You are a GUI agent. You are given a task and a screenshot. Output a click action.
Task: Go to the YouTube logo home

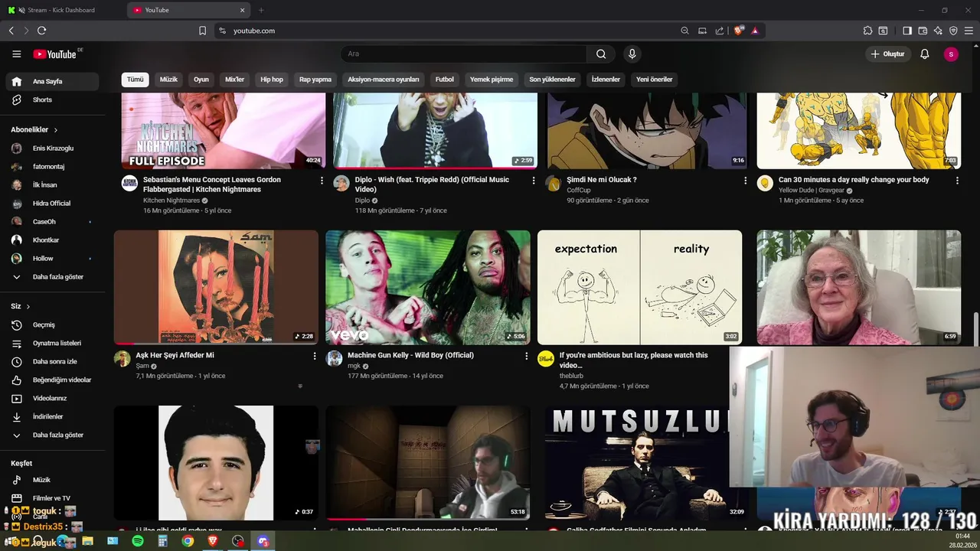pyautogui.click(x=55, y=54)
